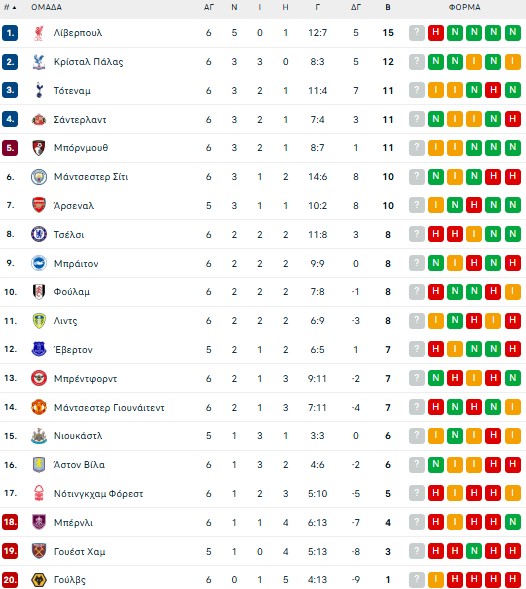
Task: Open the Tottenham cockerel logo
Action: 39,90
